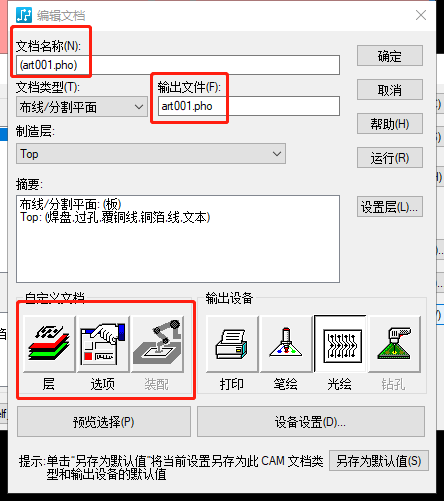The height and width of the screenshot is (501, 444).
Task: Open the 层 (Layers) customization icon
Action: [49, 344]
